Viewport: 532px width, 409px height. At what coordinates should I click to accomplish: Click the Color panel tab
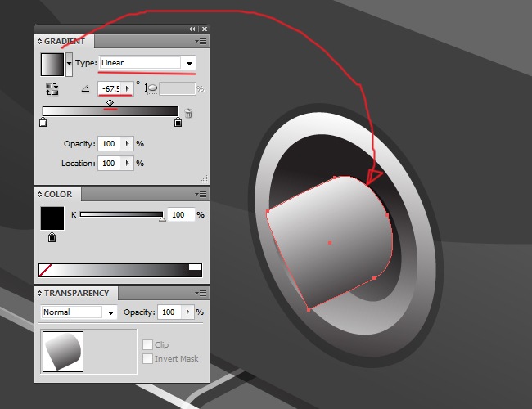tap(58, 195)
